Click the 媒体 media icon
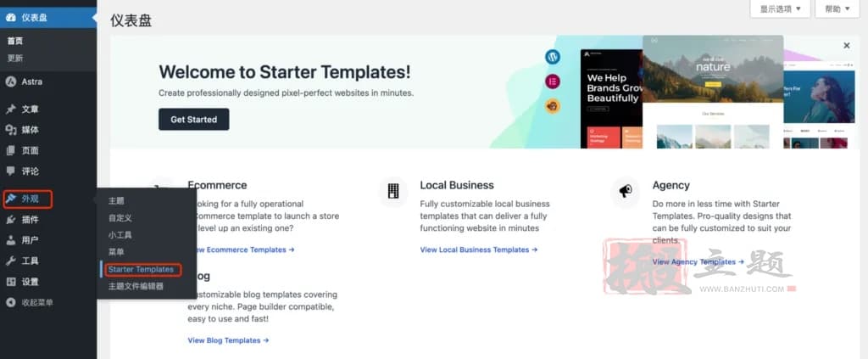 10,130
